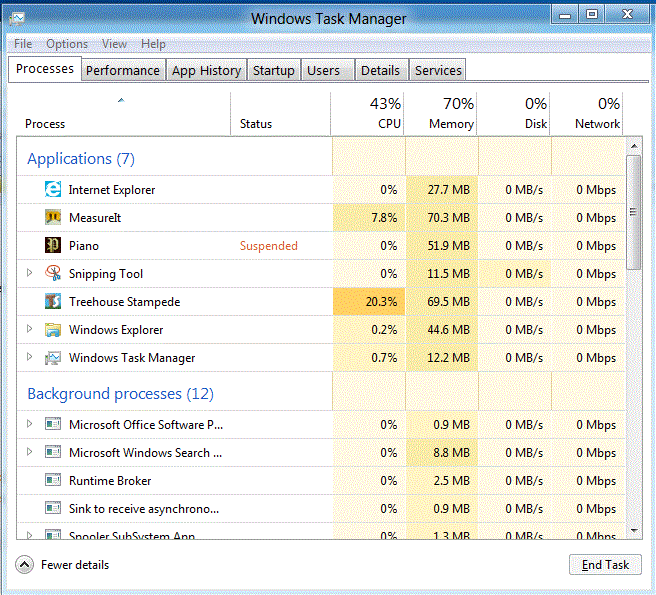
Task: Switch to the Performance tab
Action: pos(123,70)
